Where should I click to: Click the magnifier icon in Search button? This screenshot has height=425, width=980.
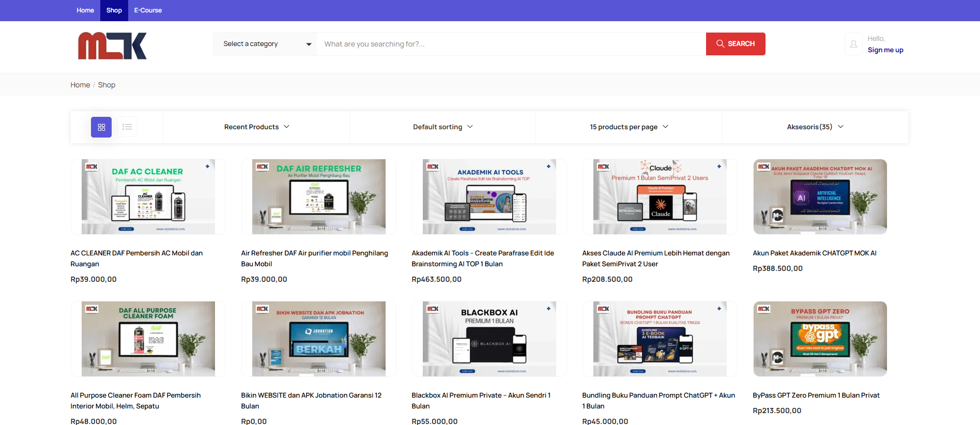click(x=720, y=44)
